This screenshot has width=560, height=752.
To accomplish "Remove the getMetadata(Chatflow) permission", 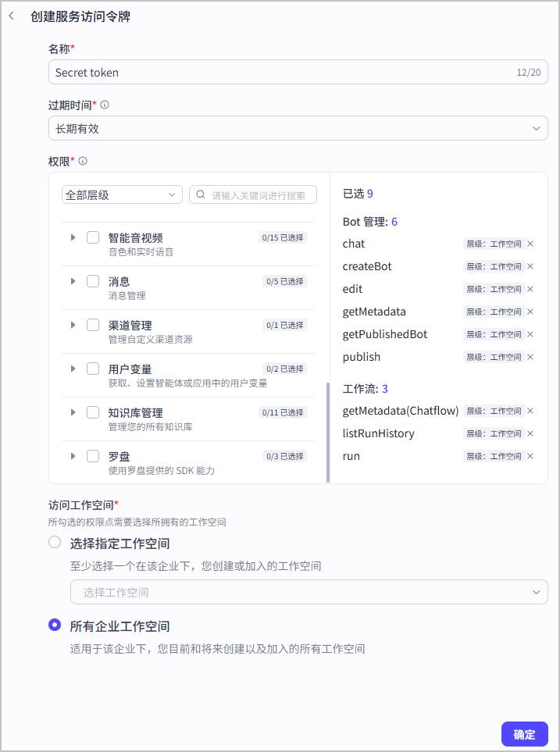I will pos(530,411).
